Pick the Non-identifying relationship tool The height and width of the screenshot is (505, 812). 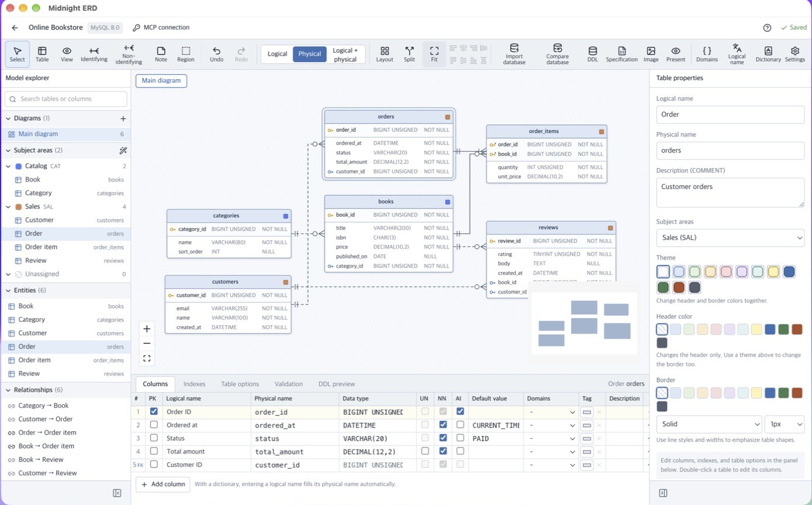click(129, 54)
